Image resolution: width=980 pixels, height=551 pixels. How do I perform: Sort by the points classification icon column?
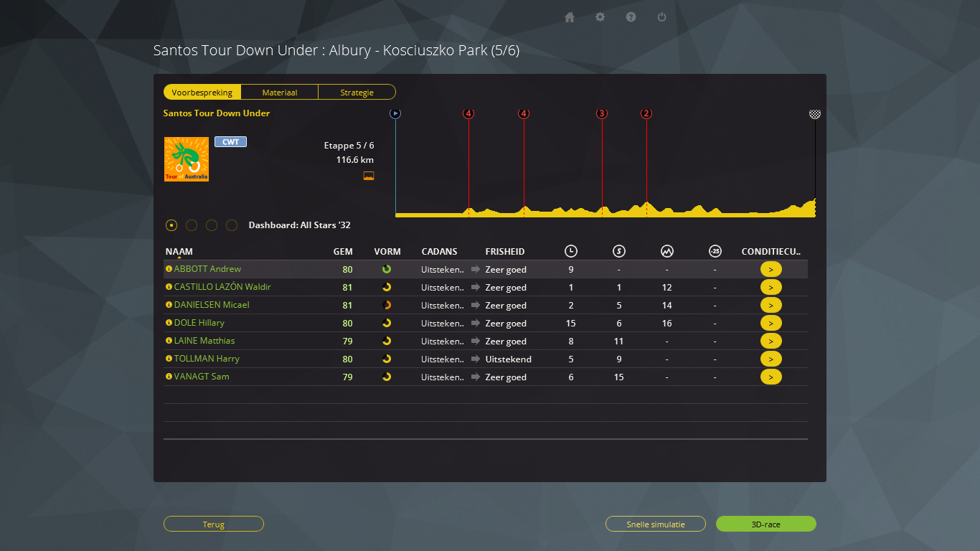pos(618,251)
